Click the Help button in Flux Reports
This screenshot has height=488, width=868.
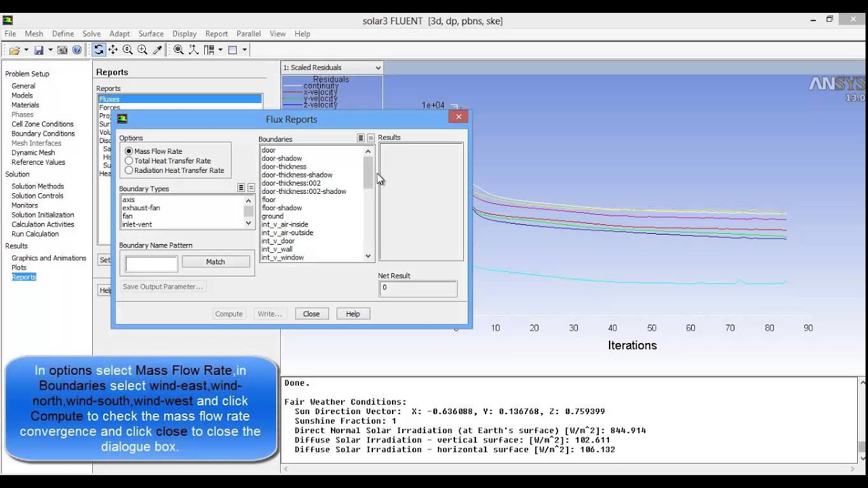coord(353,314)
